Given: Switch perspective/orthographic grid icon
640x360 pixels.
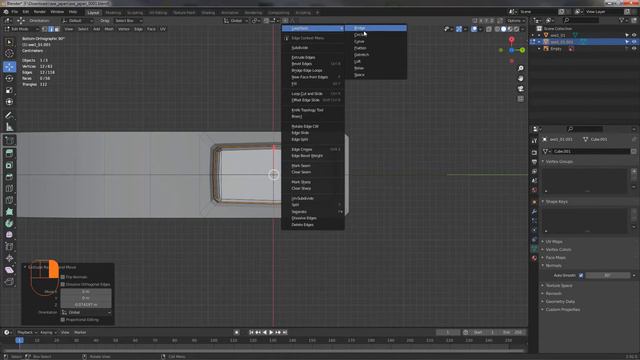Looking at the screenshot, I should (520, 99).
